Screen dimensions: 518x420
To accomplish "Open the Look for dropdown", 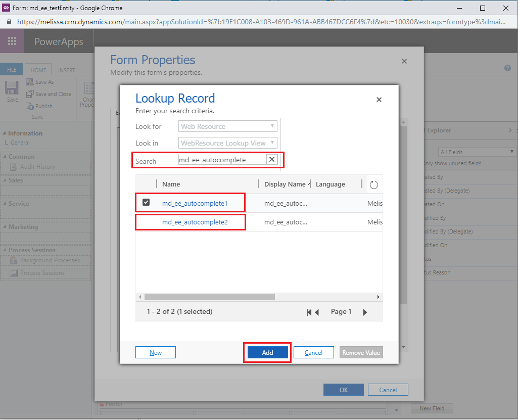I will (x=227, y=126).
